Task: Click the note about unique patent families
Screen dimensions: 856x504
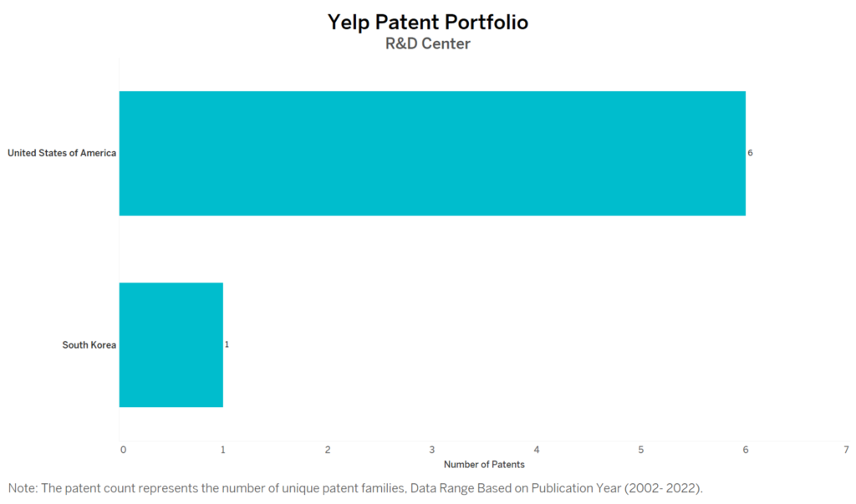Action: click(355, 488)
